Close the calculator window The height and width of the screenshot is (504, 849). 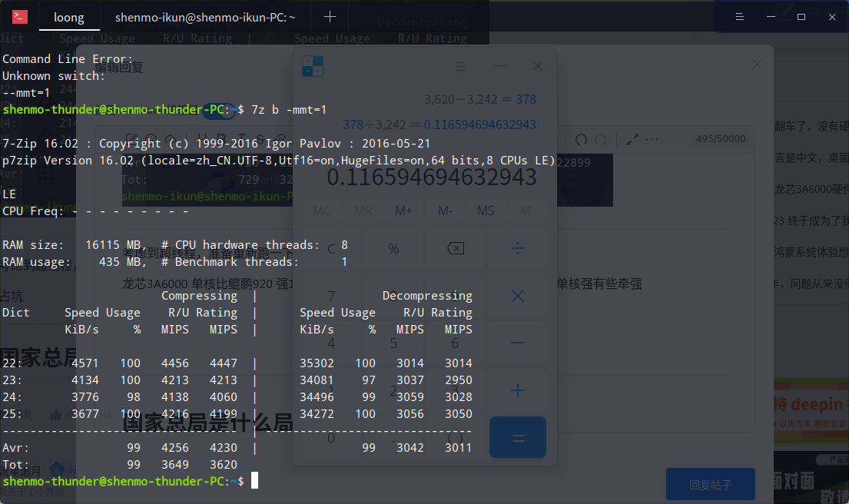coord(538,66)
